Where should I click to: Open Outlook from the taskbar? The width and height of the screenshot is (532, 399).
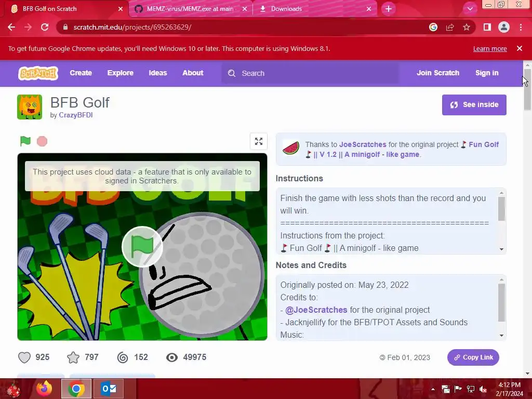pyautogui.click(x=109, y=389)
